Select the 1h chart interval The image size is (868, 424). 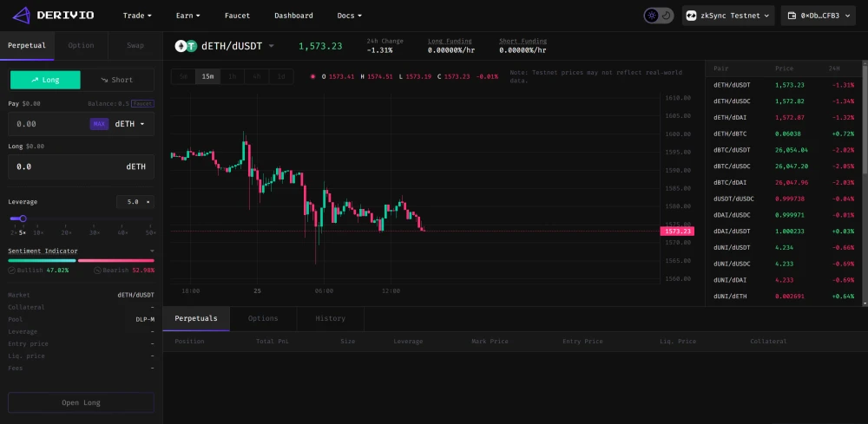point(232,76)
